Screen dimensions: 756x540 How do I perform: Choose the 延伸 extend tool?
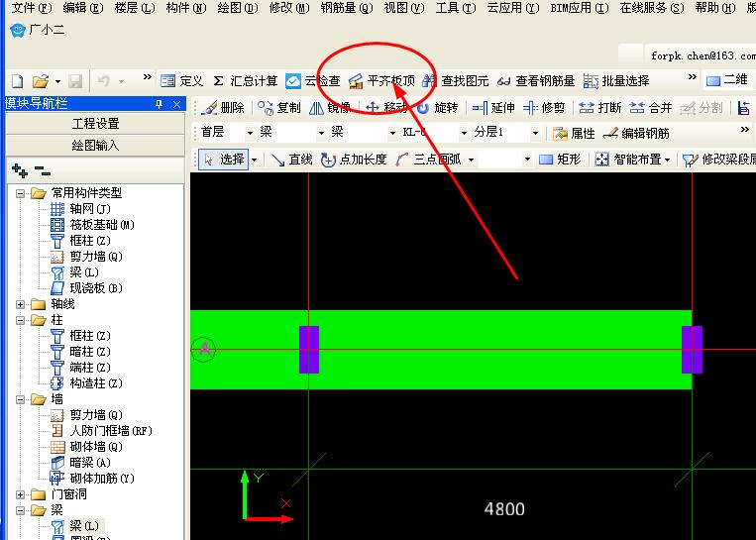point(493,108)
